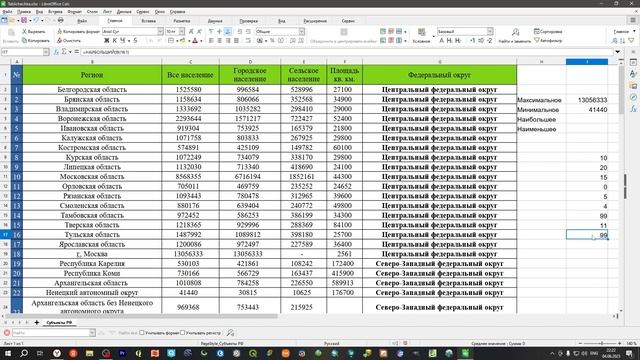The width and height of the screenshot is (640, 360).
Task: Open the number format (Общие) dropdown
Action: tap(301, 31)
